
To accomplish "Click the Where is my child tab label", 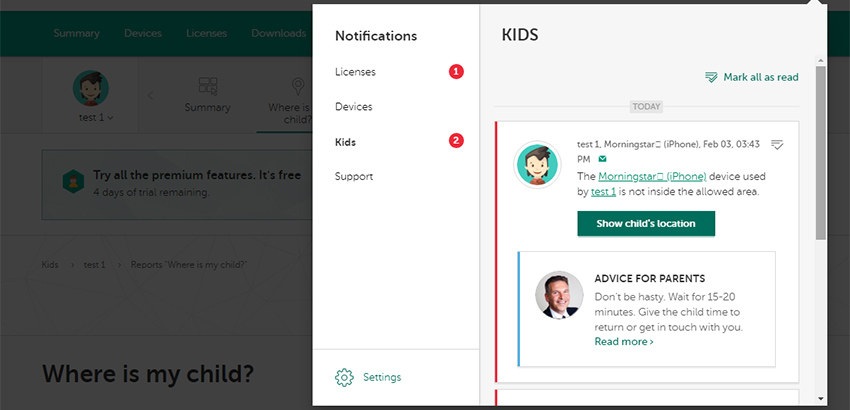I will (290, 113).
